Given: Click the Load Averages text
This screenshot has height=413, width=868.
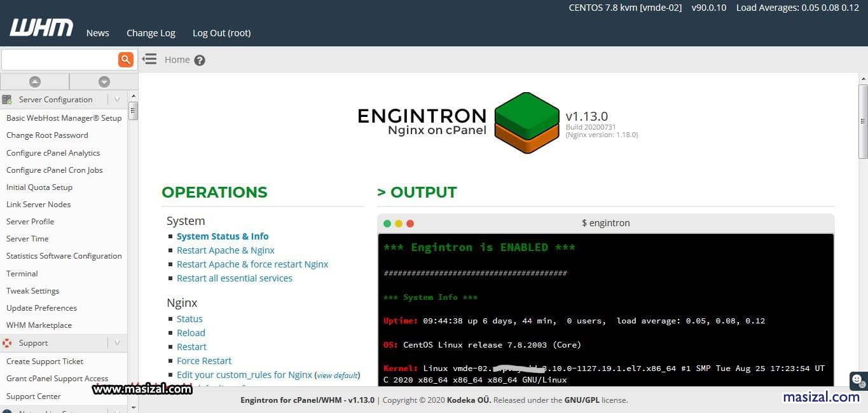Looking at the screenshot, I should pyautogui.click(x=797, y=8).
